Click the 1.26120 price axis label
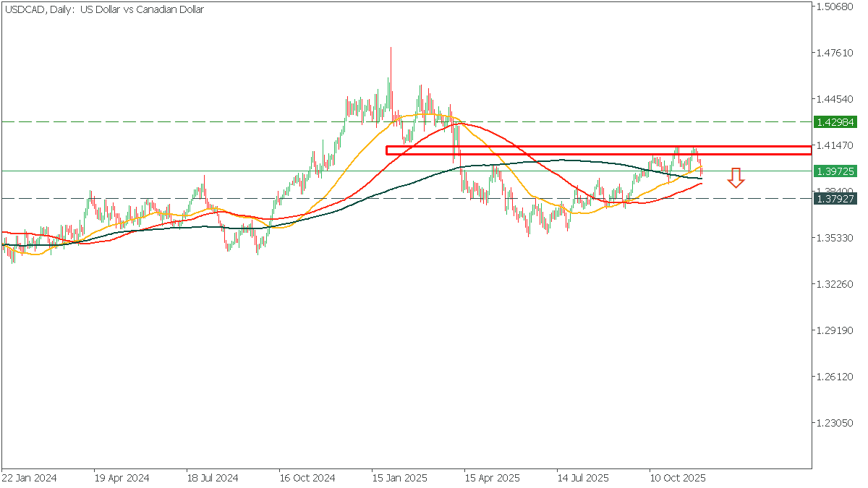Viewport: 868px width, 488px height. (834, 377)
